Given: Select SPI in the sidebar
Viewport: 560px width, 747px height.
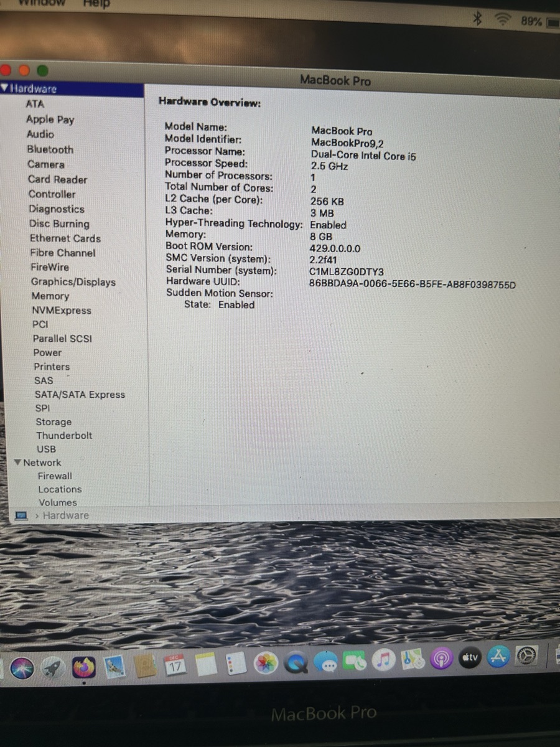Looking at the screenshot, I should click(42, 408).
